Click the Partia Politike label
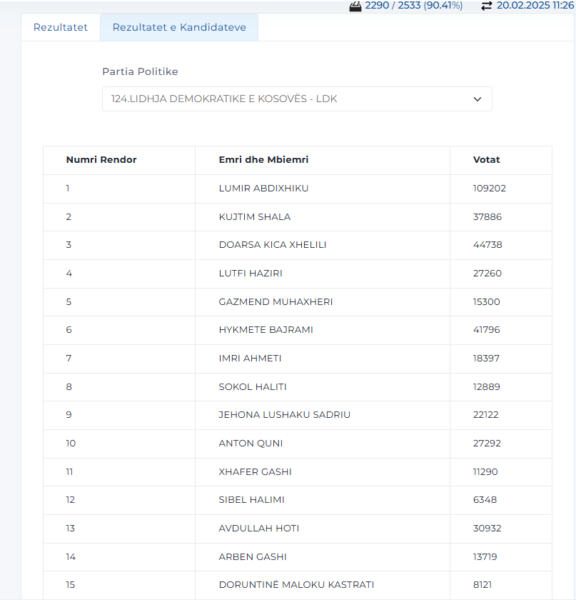 pos(140,72)
